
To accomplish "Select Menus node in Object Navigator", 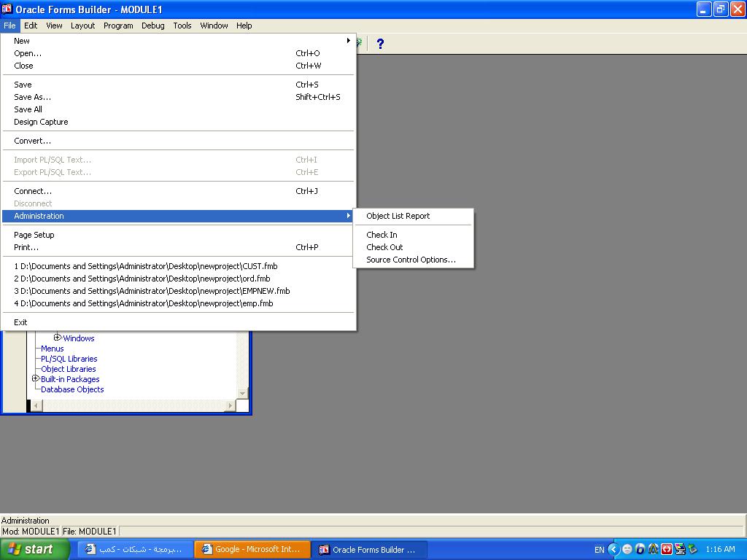I will click(x=53, y=349).
